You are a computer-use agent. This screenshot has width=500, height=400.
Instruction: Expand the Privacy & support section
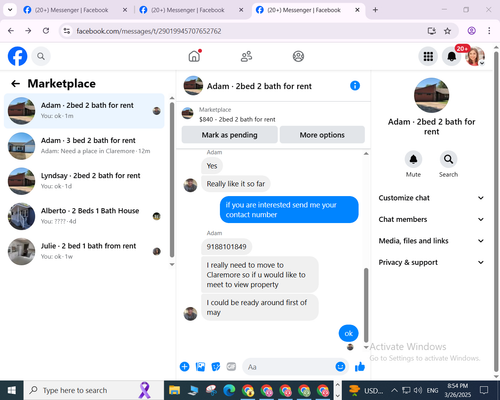pyautogui.click(x=431, y=262)
